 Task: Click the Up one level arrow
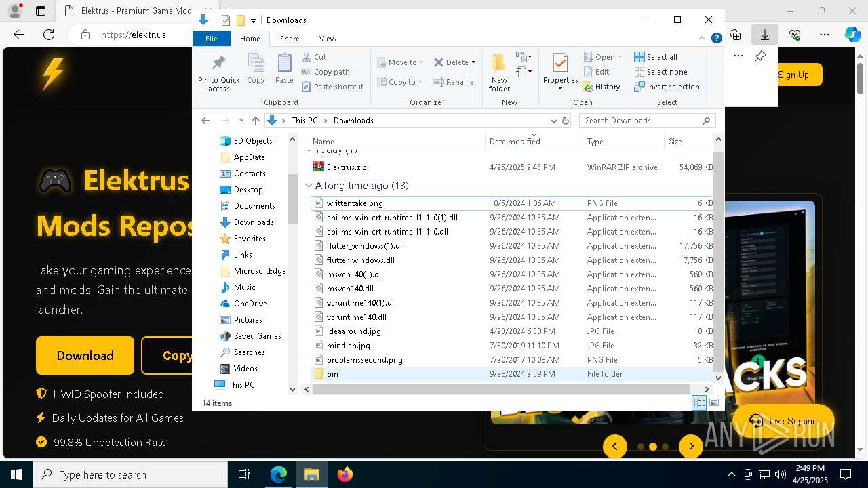(x=255, y=121)
